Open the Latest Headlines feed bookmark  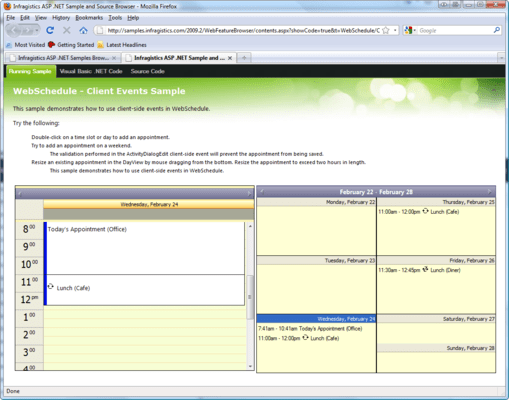(122, 45)
